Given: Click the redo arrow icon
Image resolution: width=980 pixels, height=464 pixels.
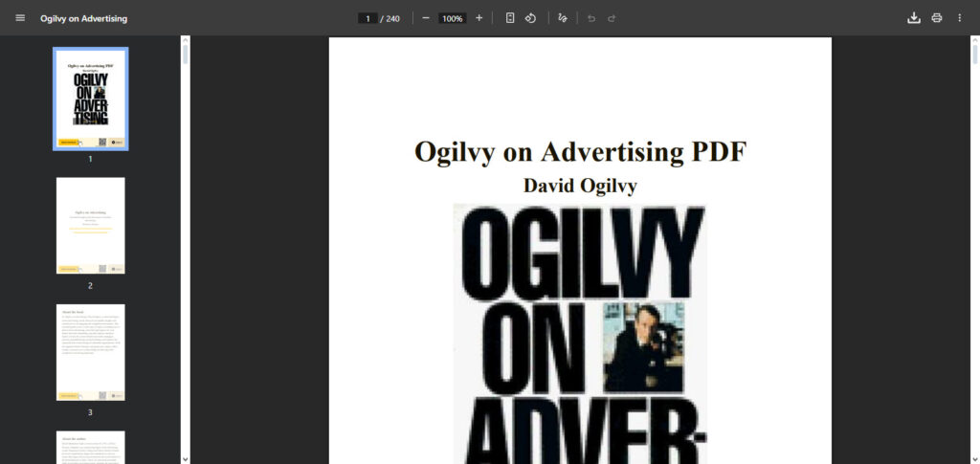Looking at the screenshot, I should tap(612, 18).
